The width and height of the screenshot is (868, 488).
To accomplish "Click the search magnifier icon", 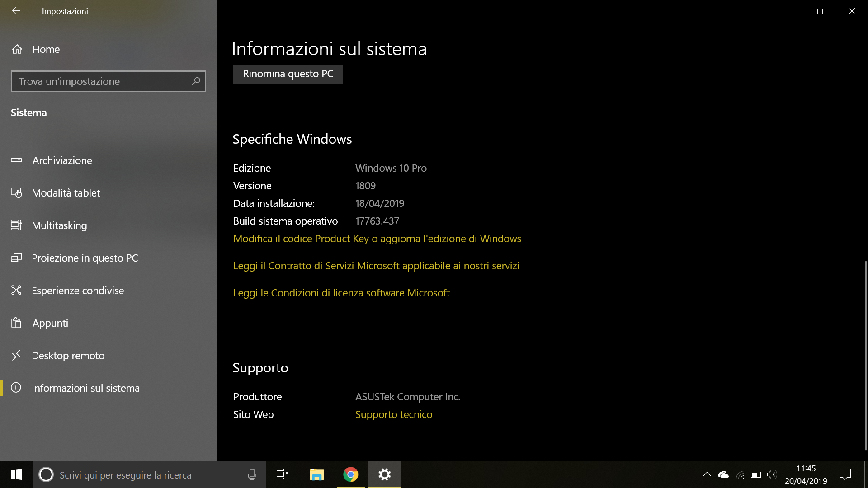I will click(196, 81).
